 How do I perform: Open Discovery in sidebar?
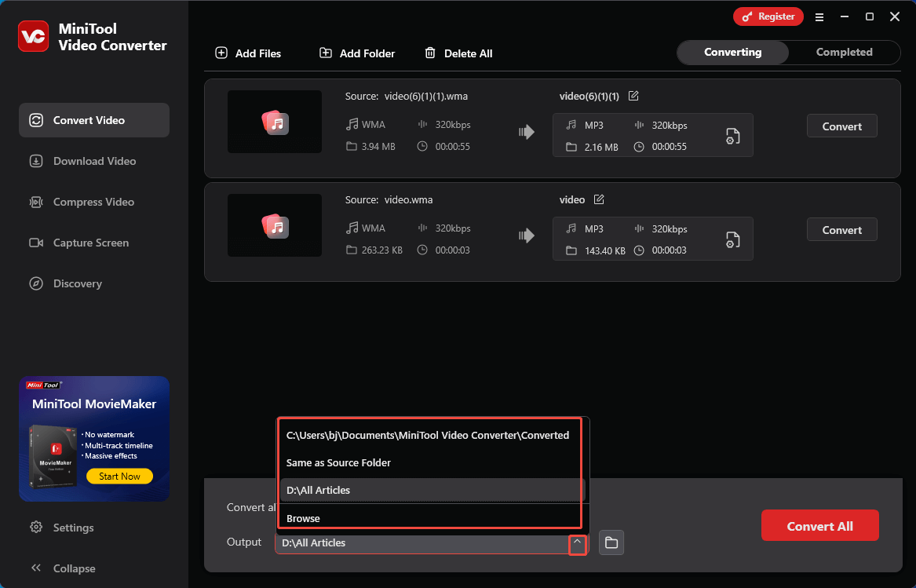pos(94,283)
